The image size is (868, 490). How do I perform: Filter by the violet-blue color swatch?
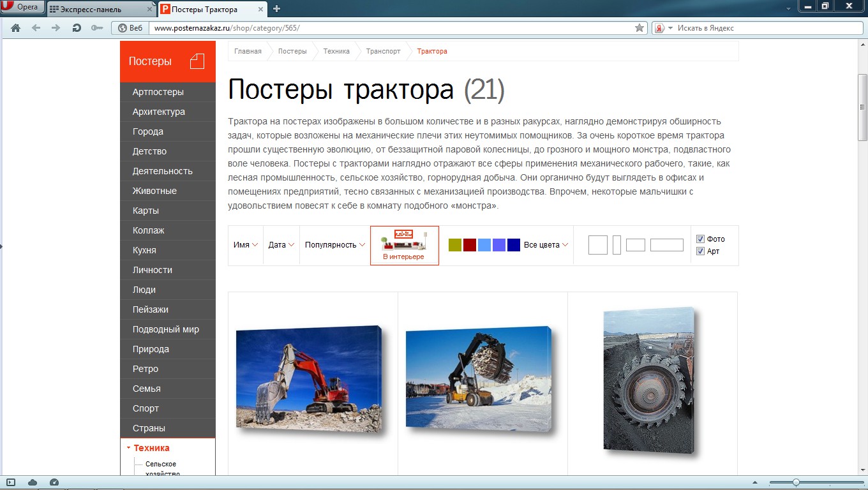[x=499, y=245]
